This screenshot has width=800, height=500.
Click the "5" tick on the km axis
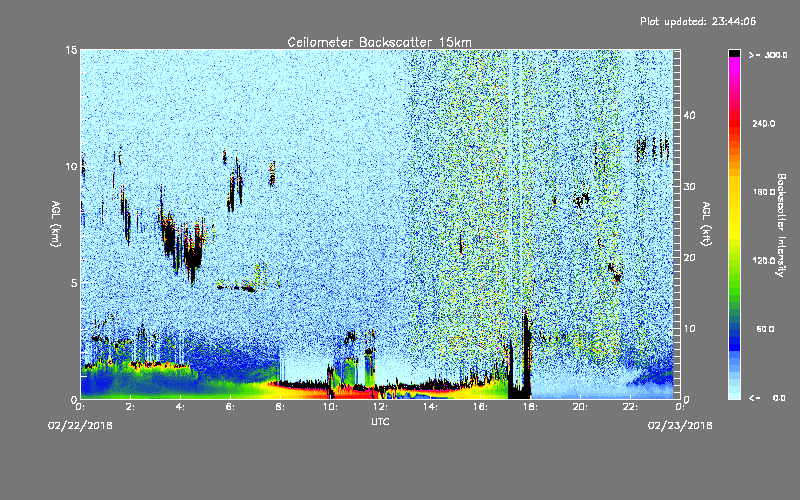coord(74,283)
